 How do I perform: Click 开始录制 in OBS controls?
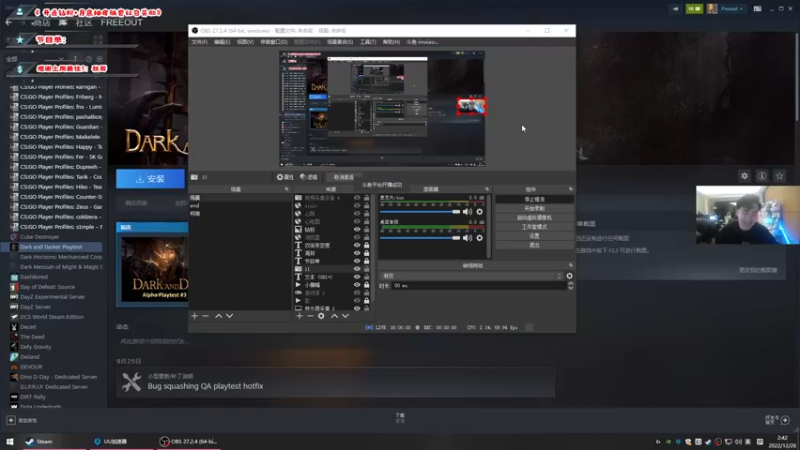[x=534, y=209]
